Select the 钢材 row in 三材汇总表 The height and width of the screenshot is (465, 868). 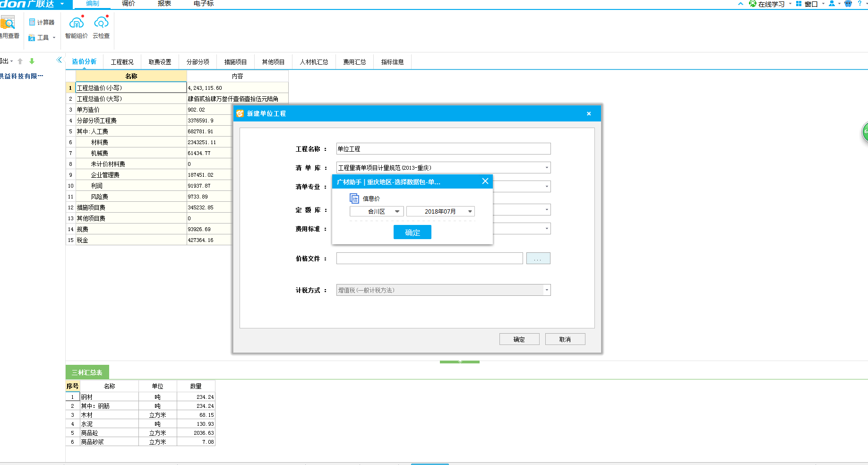coord(140,397)
